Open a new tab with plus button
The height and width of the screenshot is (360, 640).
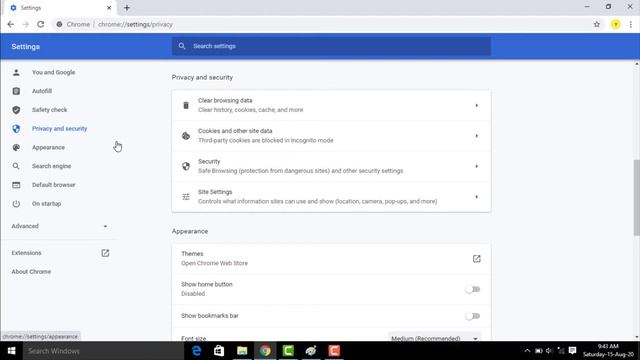[x=127, y=8]
